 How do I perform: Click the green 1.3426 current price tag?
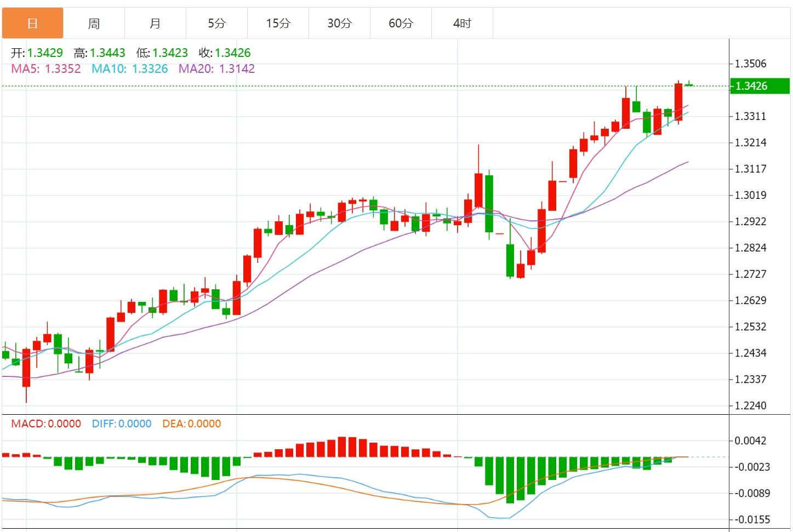click(760, 86)
